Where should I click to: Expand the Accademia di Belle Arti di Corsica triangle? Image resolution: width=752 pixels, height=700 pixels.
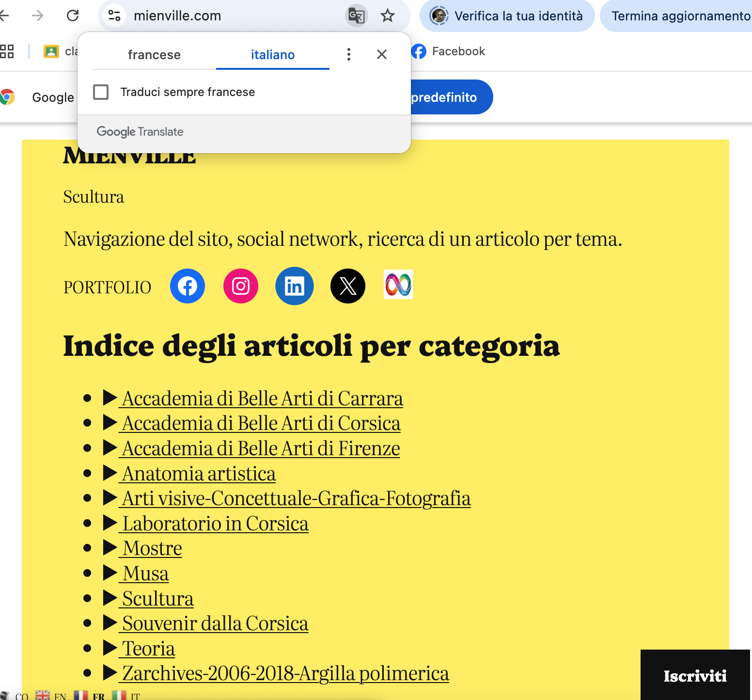tap(110, 423)
